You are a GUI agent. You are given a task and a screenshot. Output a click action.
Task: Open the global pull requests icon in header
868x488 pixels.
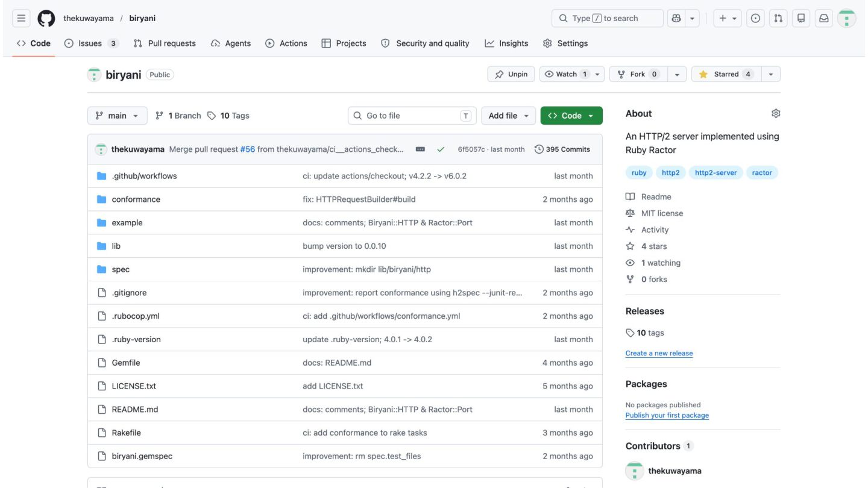778,18
